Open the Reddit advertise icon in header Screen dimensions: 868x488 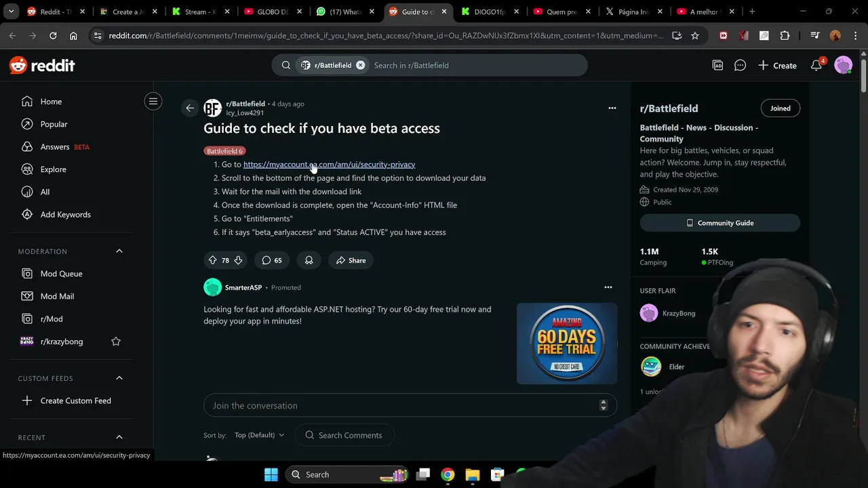tap(717, 65)
